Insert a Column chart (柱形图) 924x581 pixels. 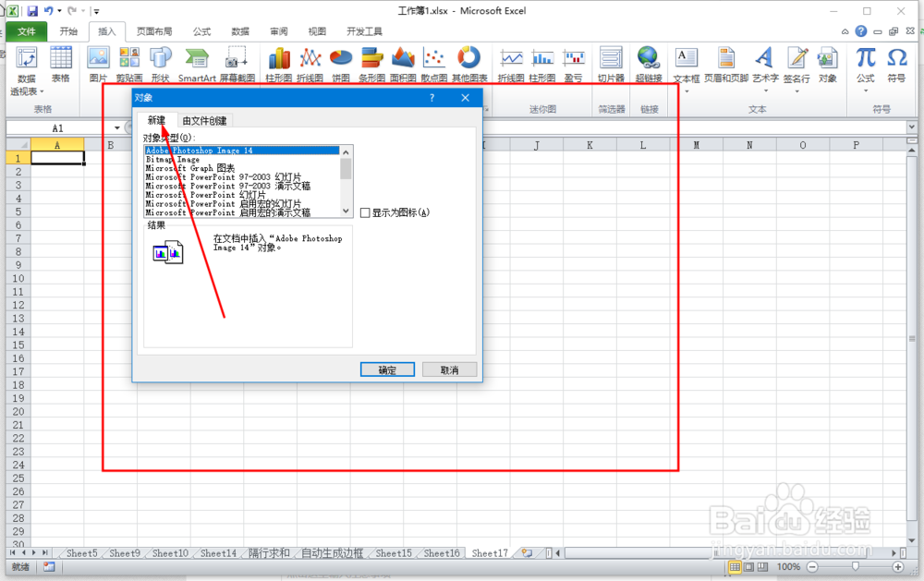(x=279, y=65)
